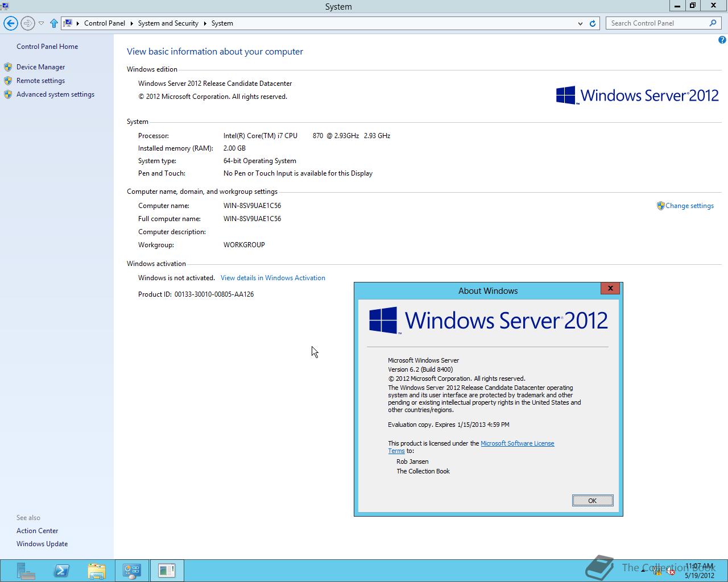Go back with the Back arrow button
Image resolution: width=728 pixels, height=582 pixels.
(11, 23)
